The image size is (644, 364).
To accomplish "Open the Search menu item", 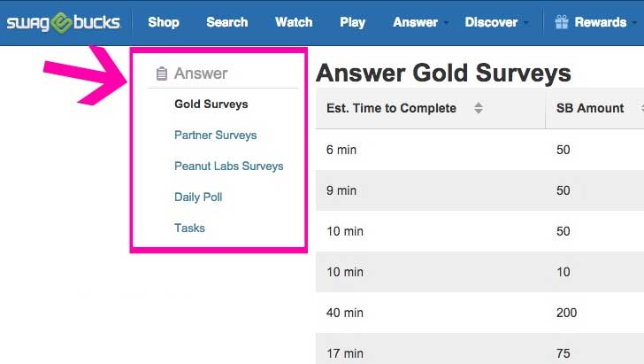I will tap(227, 22).
